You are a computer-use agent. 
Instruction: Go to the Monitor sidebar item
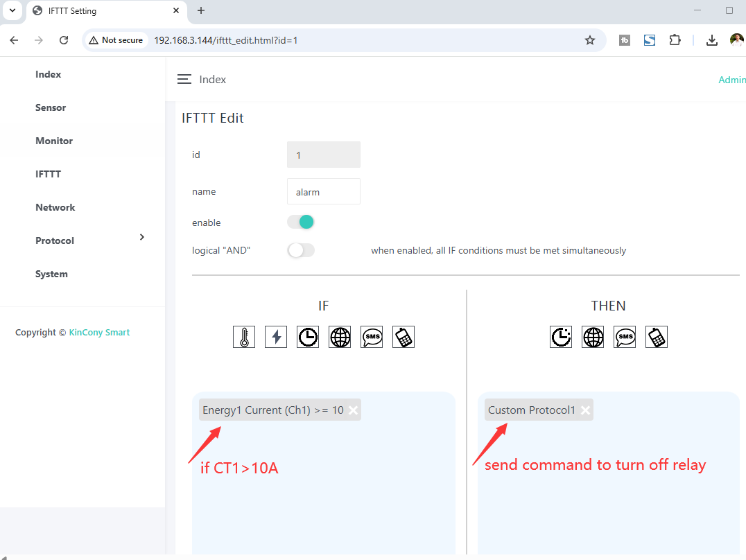click(54, 141)
